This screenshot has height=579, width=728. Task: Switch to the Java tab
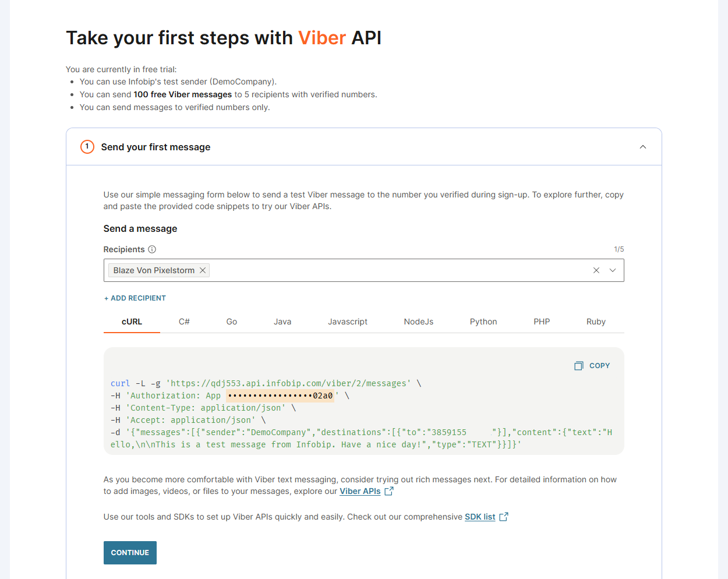(x=282, y=322)
